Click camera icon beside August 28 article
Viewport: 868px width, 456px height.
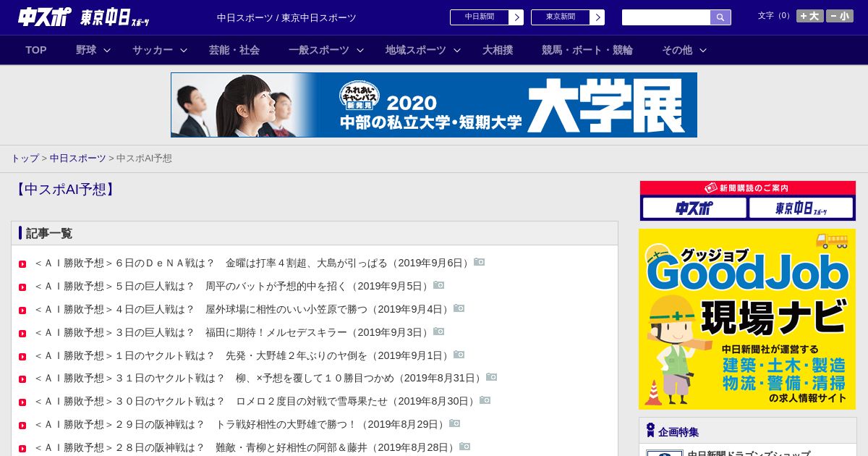465,447
